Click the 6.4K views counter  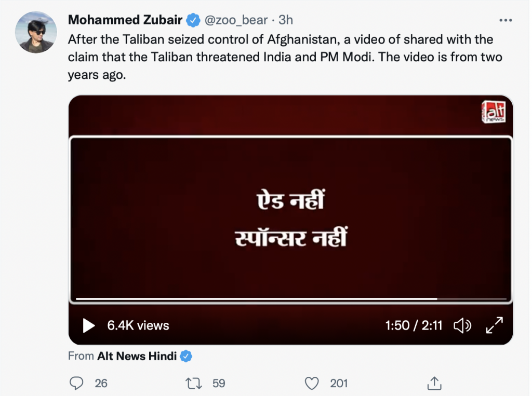(138, 325)
